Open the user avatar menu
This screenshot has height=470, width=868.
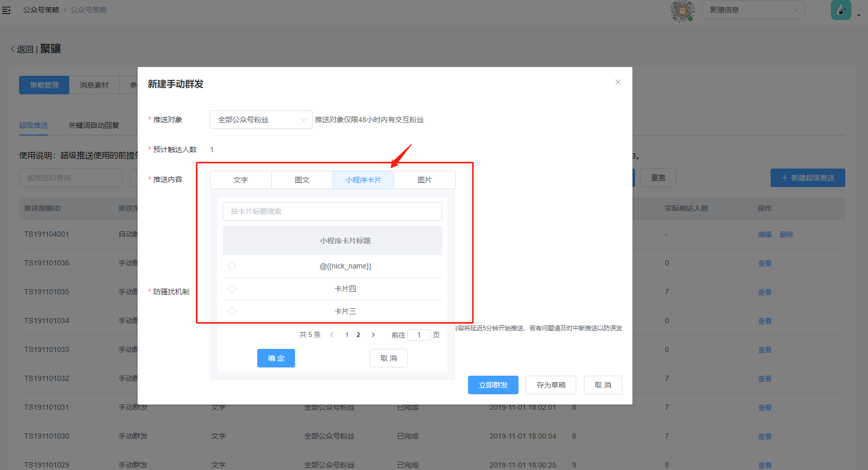[x=841, y=10]
